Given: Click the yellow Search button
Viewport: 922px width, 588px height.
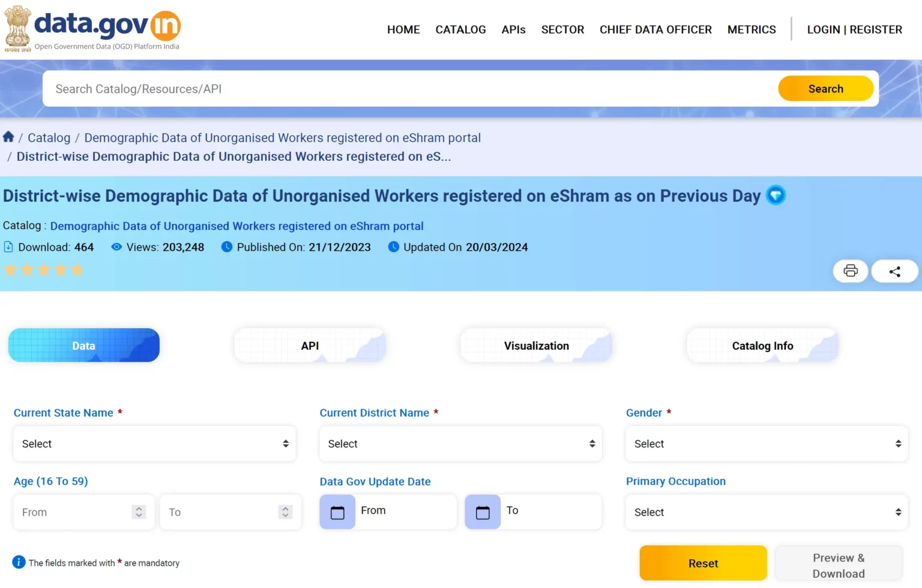Looking at the screenshot, I should point(825,89).
